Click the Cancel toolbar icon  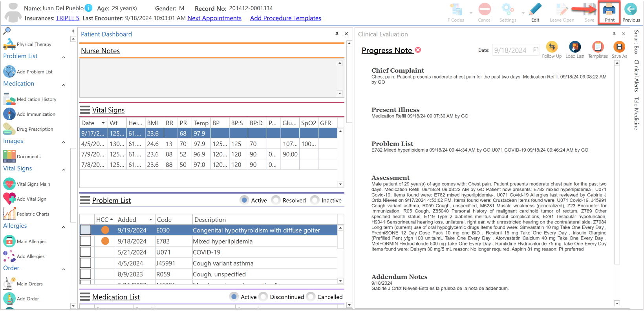pos(485,9)
